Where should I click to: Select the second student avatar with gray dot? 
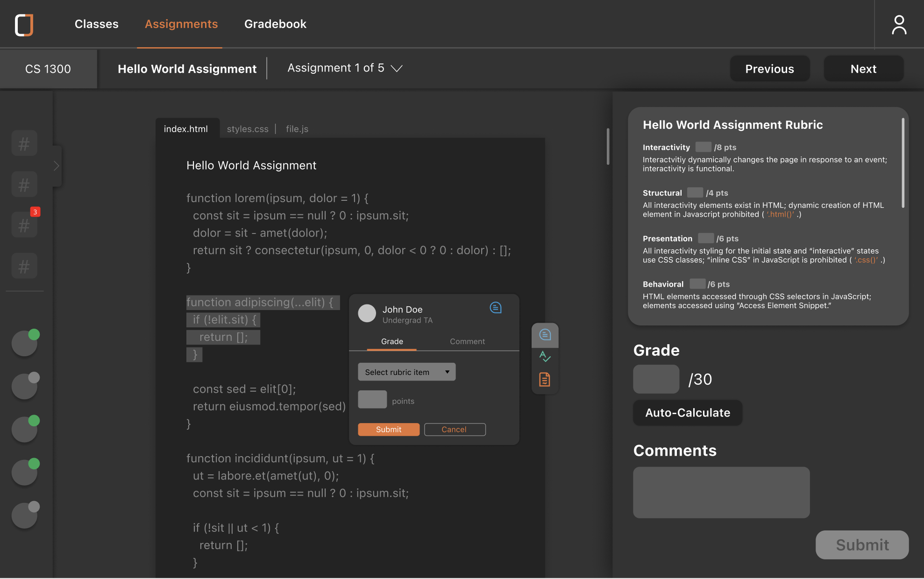(x=25, y=387)
